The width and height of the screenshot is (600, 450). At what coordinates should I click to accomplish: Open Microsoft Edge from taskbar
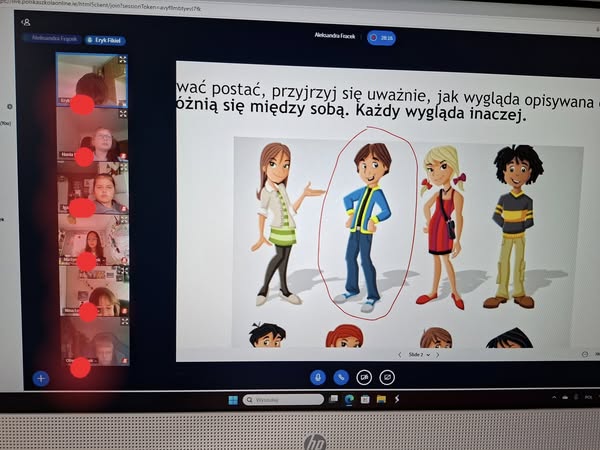point(349,400)
